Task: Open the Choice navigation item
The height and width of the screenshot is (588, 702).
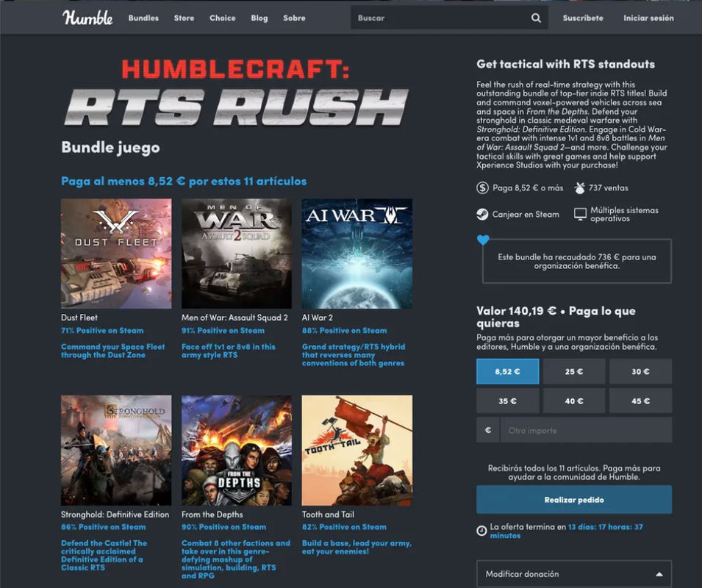Action: pos(223,18)
